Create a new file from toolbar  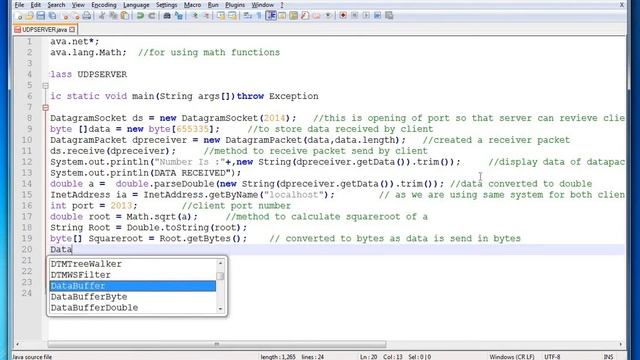coord(19,16)
